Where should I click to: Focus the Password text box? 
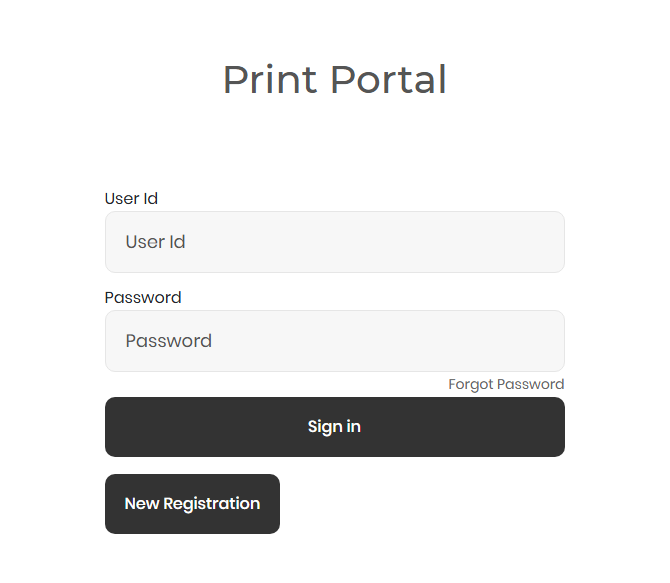pyautogui.click(x=334, y=341)
